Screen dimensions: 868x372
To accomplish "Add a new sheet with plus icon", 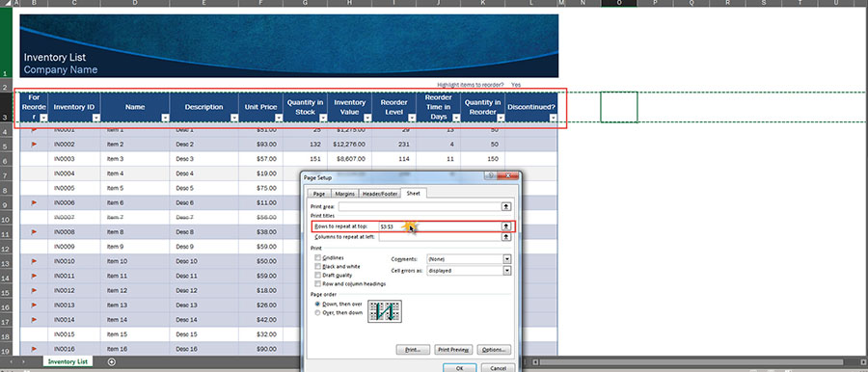I will pyautogui.click(x=111, y=362).
